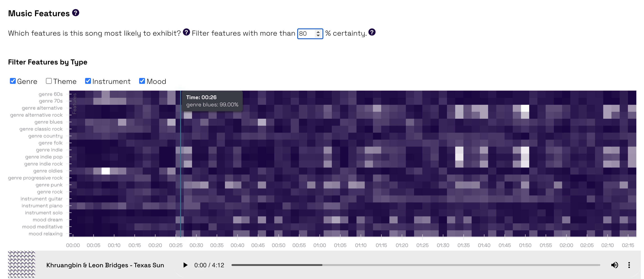
Task: Uncheck the Mood filter checkbox
Action: (142, 81)
